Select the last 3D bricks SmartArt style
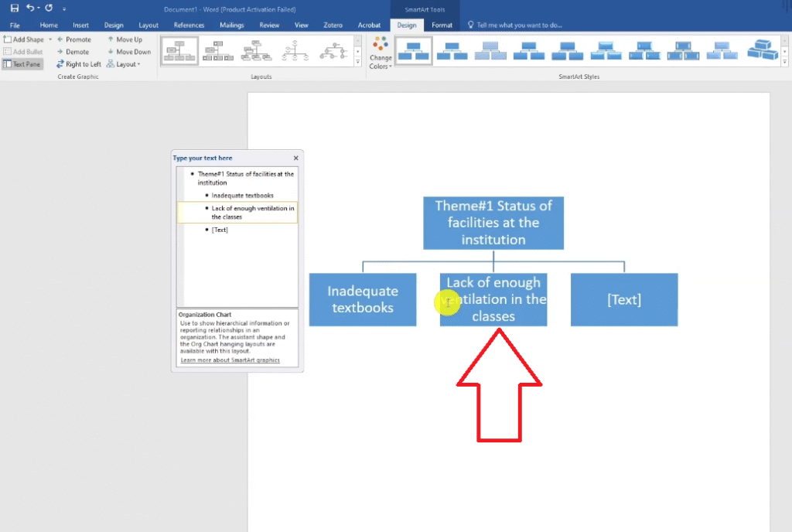 [763, 51]
